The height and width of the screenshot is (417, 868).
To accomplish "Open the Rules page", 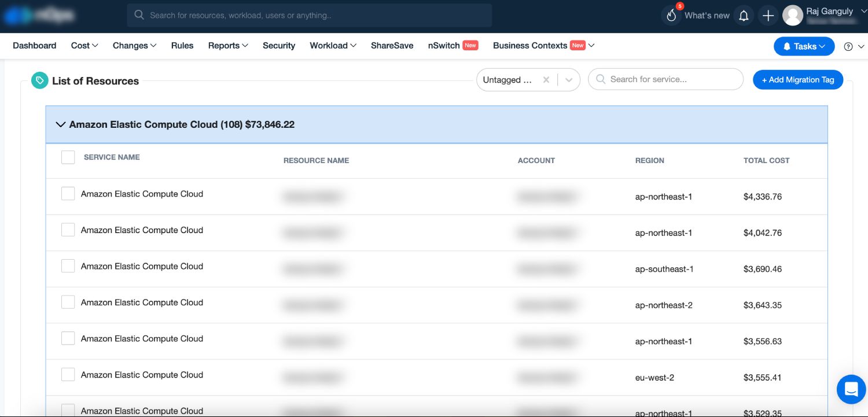I will coord(182,46).
